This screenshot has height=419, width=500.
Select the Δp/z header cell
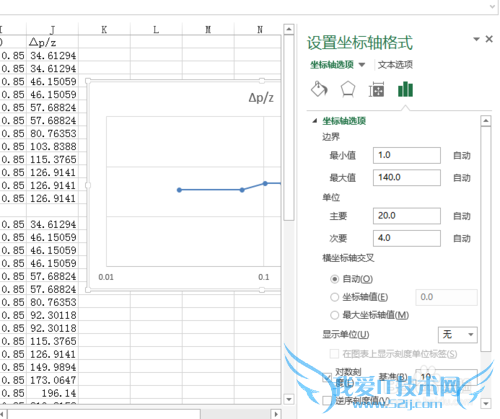coord(52,42)
